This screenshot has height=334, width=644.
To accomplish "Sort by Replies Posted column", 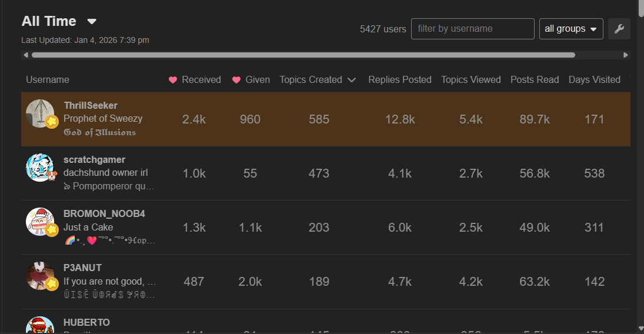I will click(399, 80).
